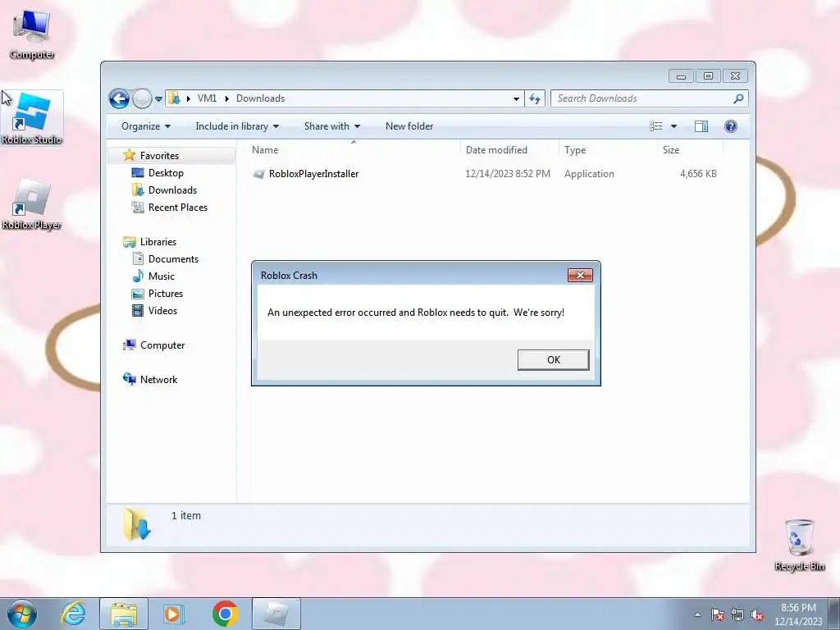840x630 pixels.
Task: Open Windows Media Player from taskbar
Action: (x=174, y=614)
